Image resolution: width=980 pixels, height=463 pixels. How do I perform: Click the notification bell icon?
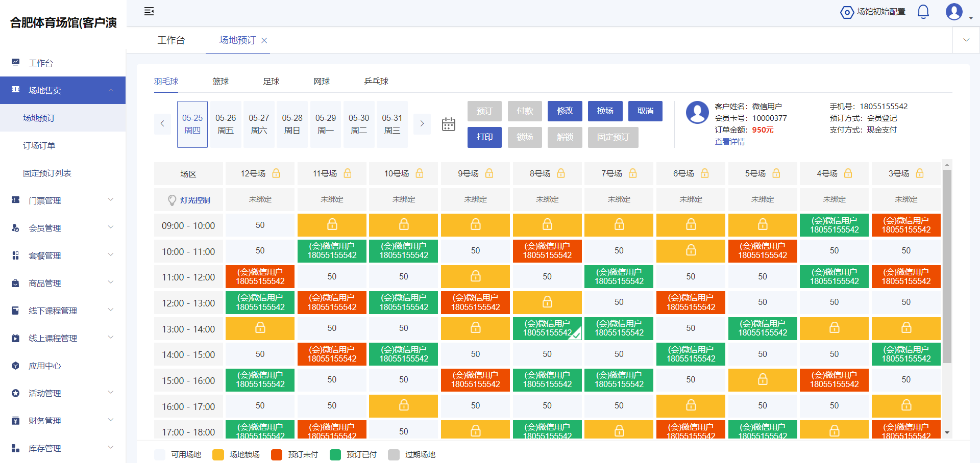pos(923,11)
